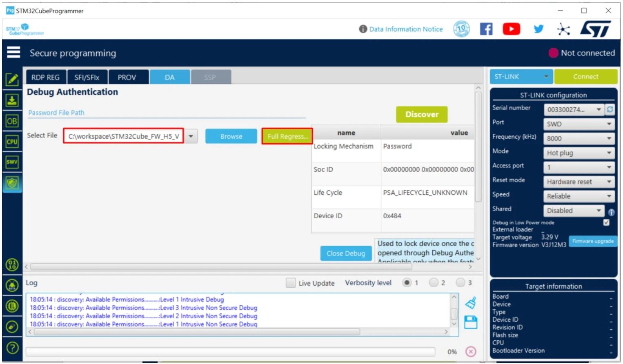
Task: Refresh the ST-LINK serial number list
Action: [x=610, y=109]
